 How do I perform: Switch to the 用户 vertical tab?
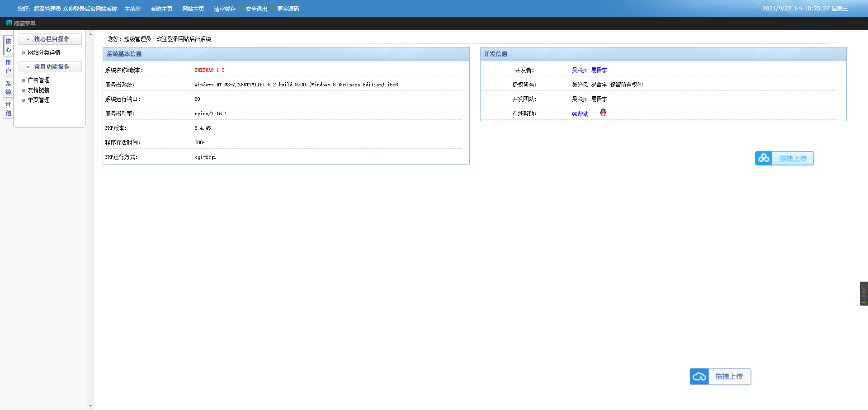[8, 66]
